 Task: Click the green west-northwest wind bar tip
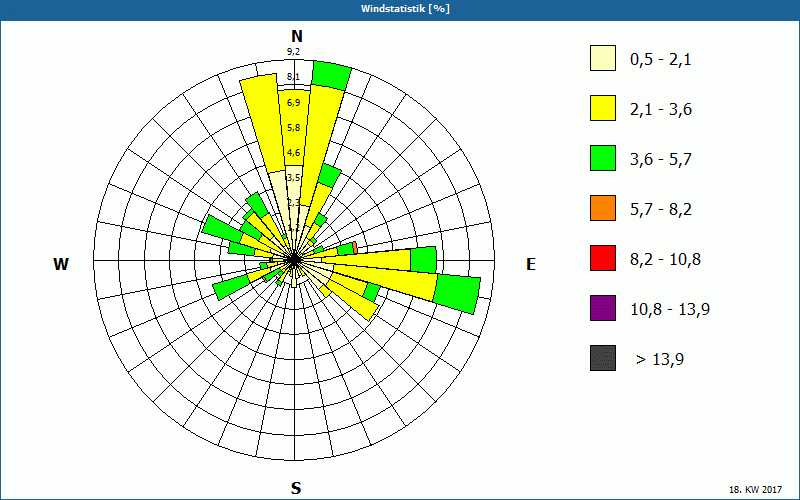222,228
